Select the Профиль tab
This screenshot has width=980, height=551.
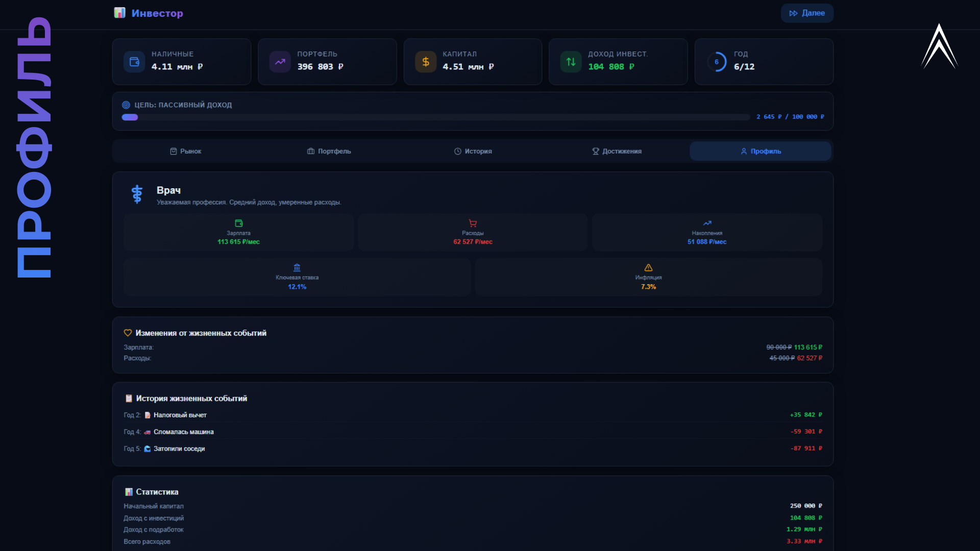[x=761, y=152]
